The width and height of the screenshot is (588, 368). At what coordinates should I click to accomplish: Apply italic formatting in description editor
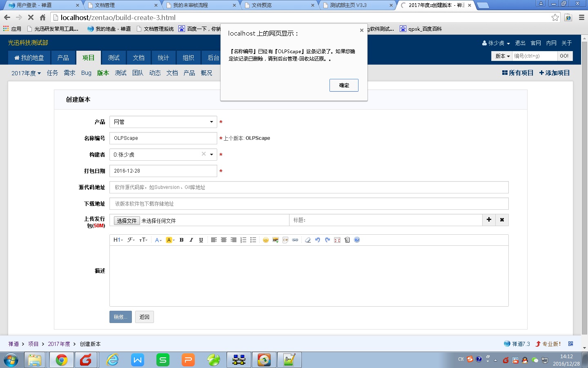(191, 240)
